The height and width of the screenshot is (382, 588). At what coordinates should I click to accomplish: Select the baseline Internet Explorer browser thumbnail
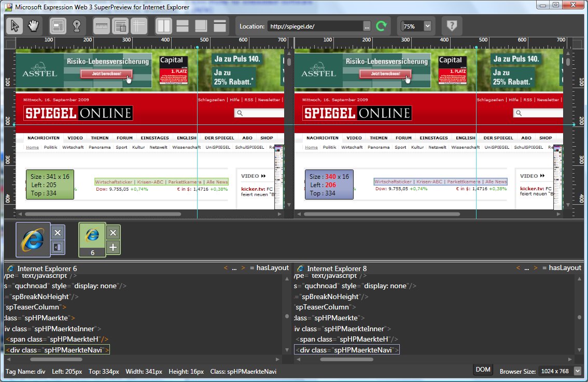tap(33, 240)
